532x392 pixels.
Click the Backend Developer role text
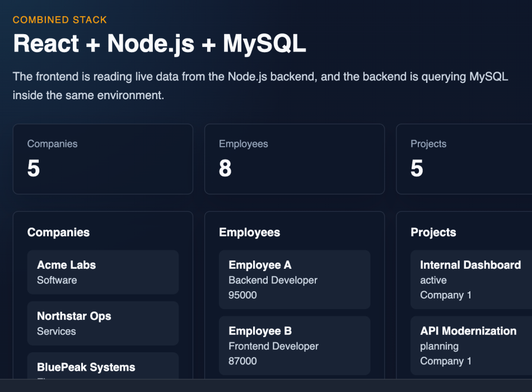pyautogui.click(x=273, y=280)
